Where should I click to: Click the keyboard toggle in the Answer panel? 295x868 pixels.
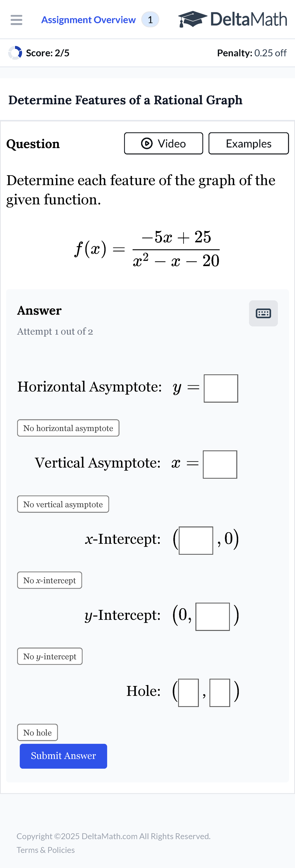tap(263, 313)
